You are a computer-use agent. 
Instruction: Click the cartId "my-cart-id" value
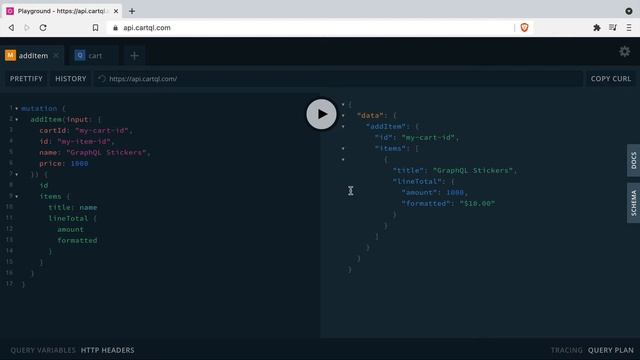(x=102, y=130)
